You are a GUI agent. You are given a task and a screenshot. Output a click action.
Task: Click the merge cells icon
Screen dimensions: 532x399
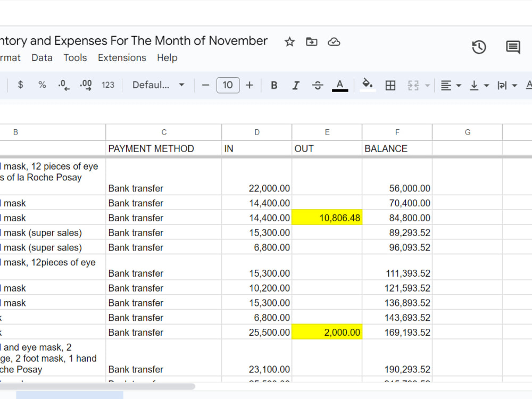[413, 85]
